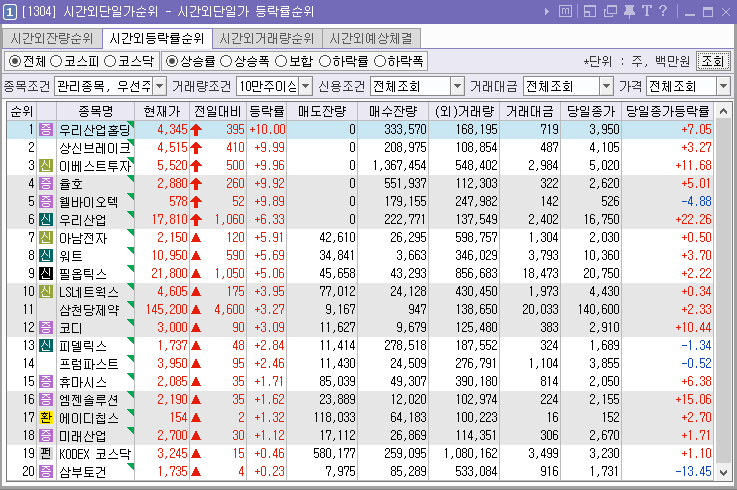Select the 상승률 radio button
The image size is (737, 490).
(x=172, y=61)
